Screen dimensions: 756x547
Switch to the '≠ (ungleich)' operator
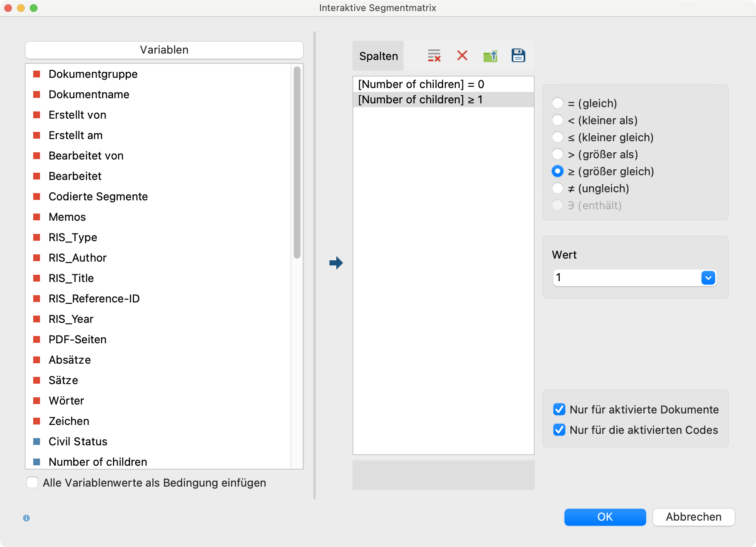[558, 188]
